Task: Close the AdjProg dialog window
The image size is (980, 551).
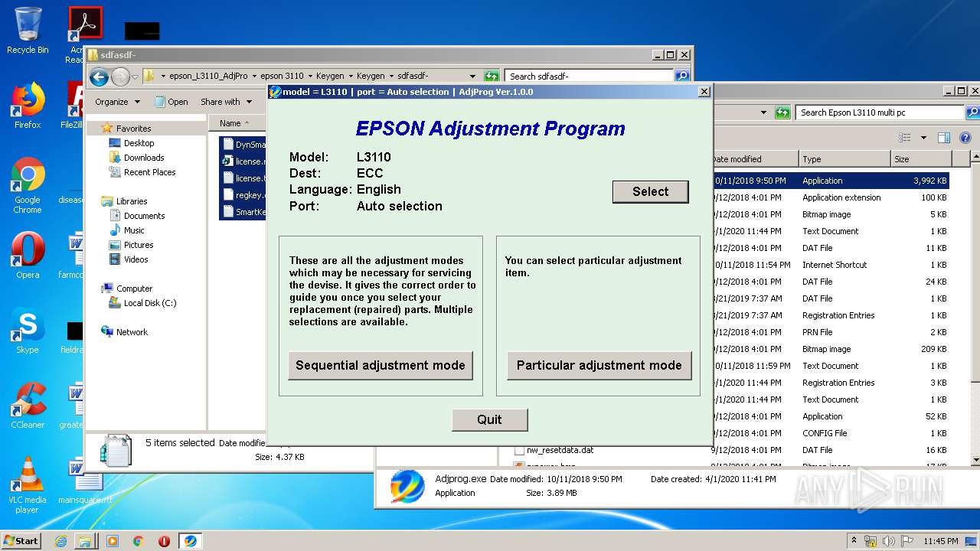Action: 704,92
